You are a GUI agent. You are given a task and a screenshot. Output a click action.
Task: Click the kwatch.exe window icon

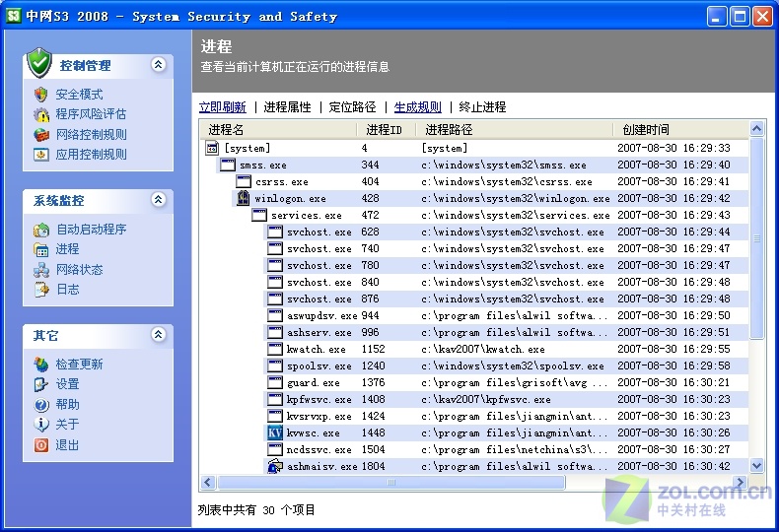pyautogui.click(x=275, y=349)
